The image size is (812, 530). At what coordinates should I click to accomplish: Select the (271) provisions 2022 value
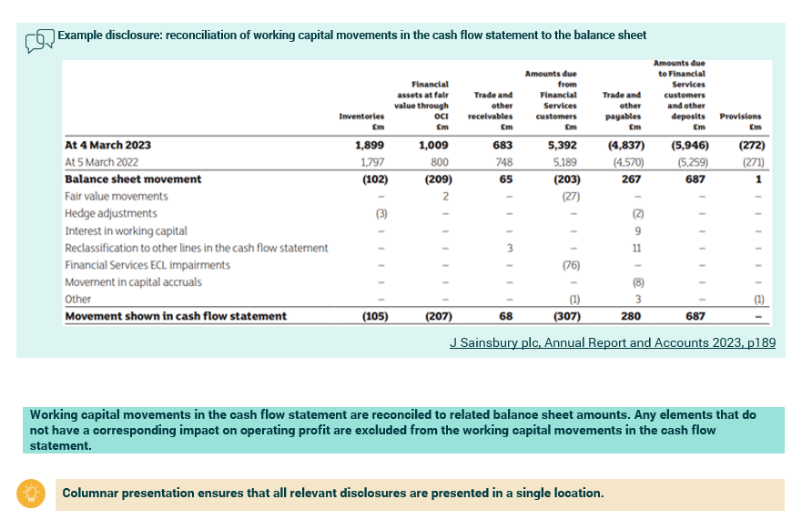(754, 162)
